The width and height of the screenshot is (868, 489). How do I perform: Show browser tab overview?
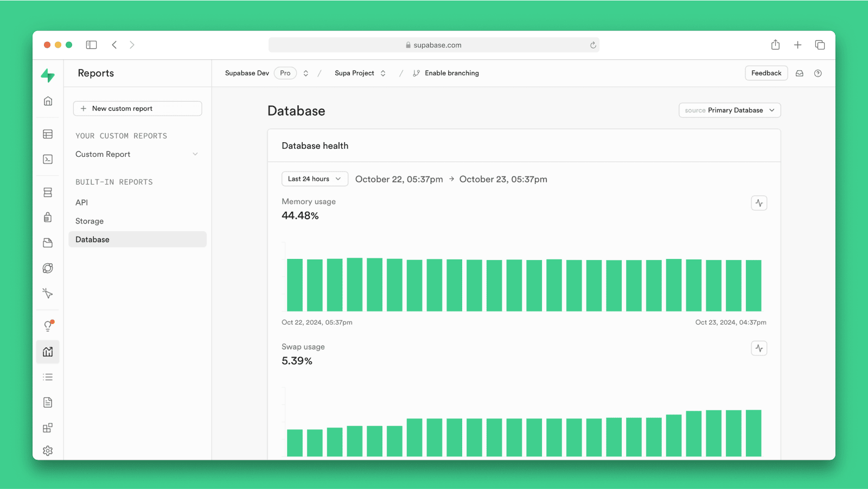(820, 45)
